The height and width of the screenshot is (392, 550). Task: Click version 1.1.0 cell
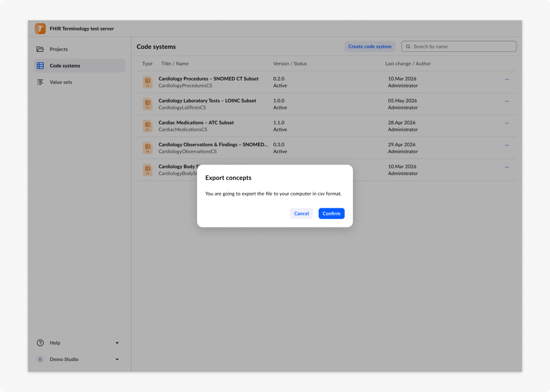(279, 122)
